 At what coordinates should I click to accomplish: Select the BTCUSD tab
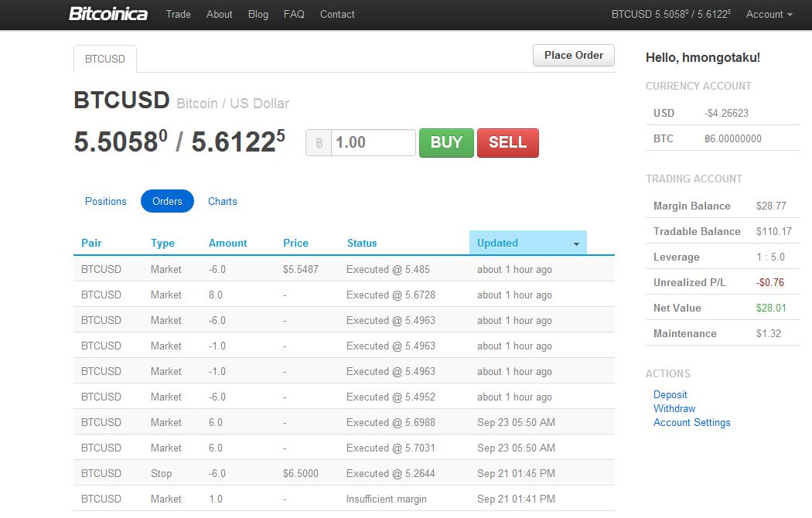tap(105, 59)
